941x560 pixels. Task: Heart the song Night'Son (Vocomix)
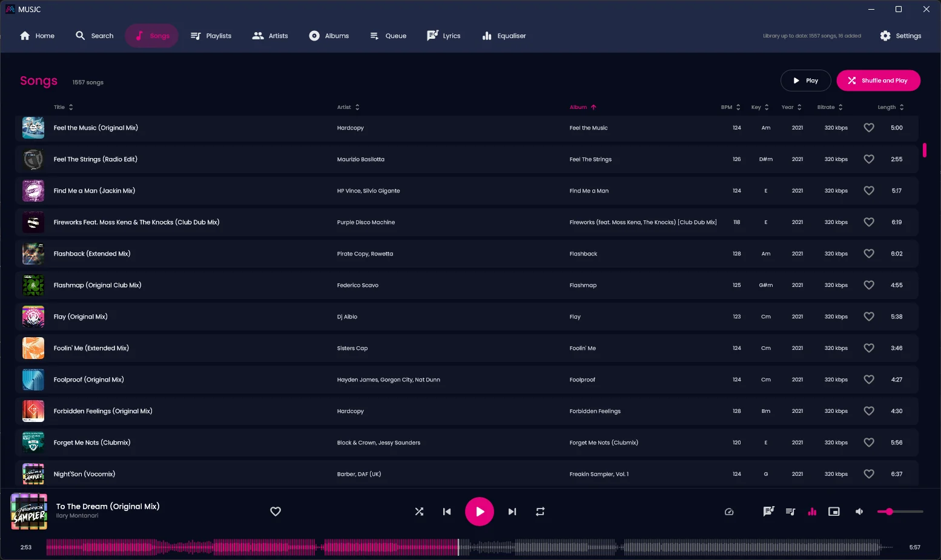[x=869, y=474]
